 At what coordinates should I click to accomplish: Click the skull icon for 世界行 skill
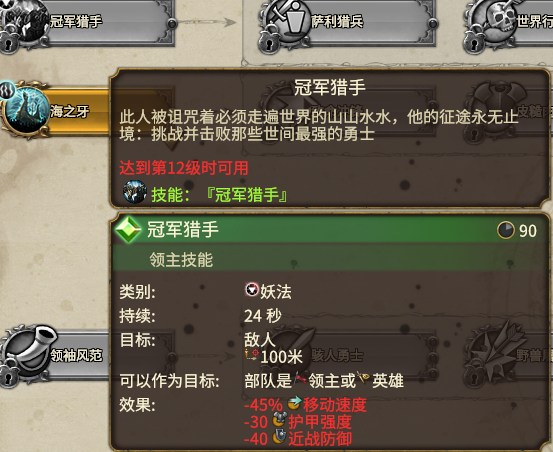click(x=498, y=19)
